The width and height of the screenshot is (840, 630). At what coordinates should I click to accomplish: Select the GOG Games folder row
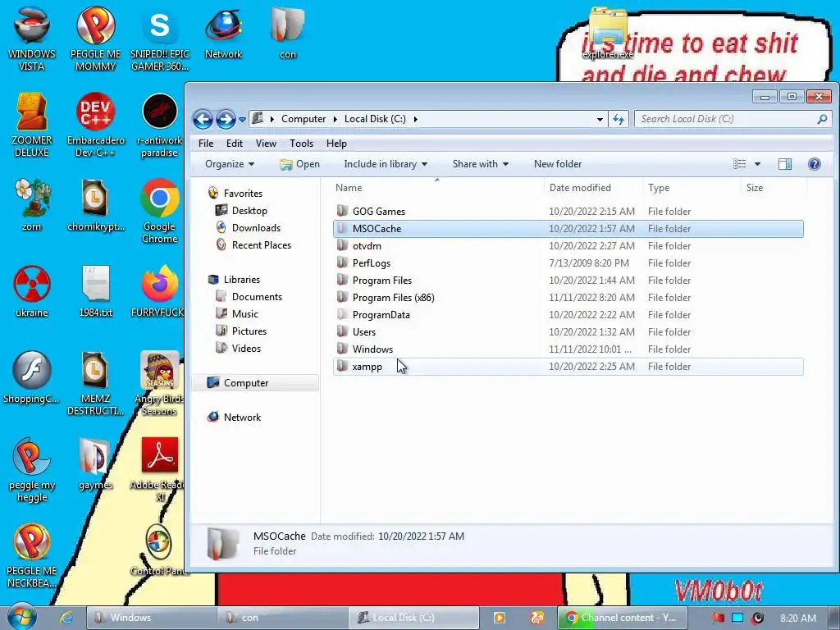(568, 211)
